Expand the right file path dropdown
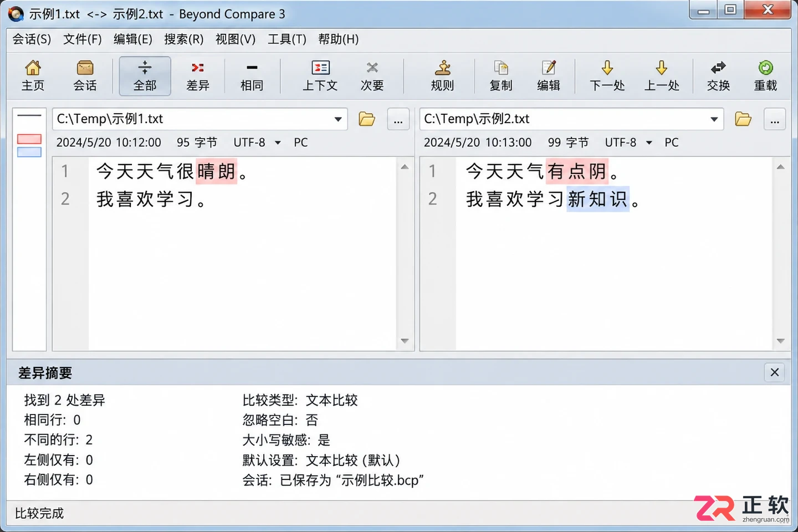This screenshot has width=798, height=532. click(714, 119)
